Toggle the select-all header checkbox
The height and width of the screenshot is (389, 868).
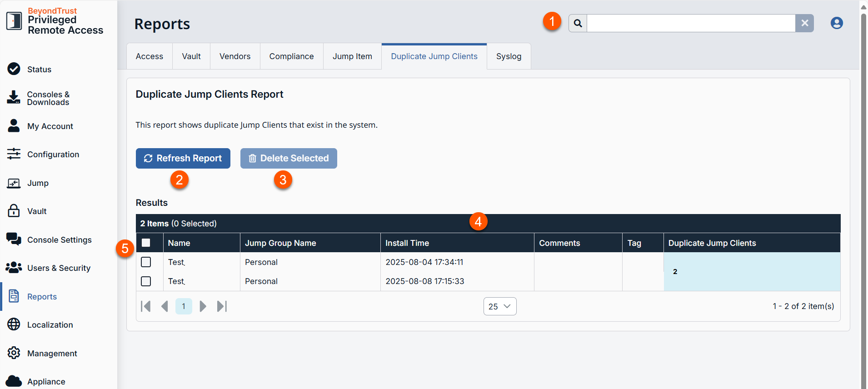(146, 243)
